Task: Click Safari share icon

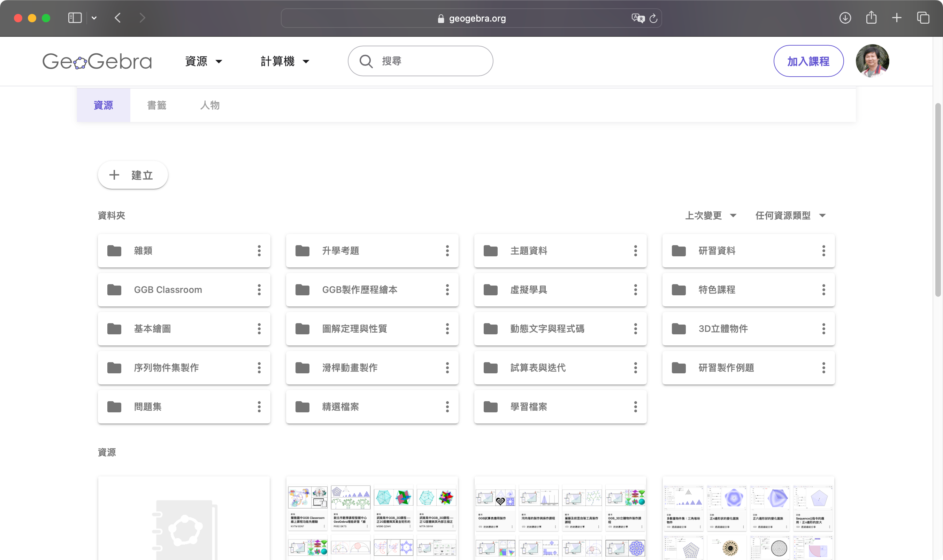Action: (x=871, y=17)
